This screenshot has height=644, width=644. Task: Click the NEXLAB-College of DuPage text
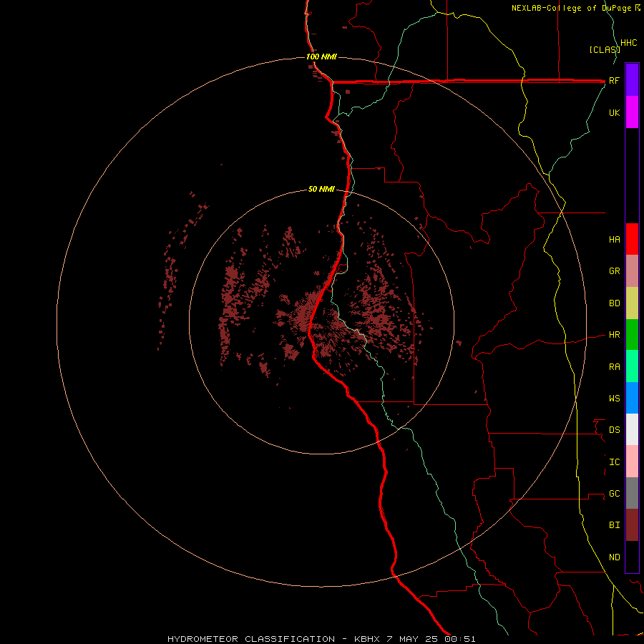tap(572, 8)
